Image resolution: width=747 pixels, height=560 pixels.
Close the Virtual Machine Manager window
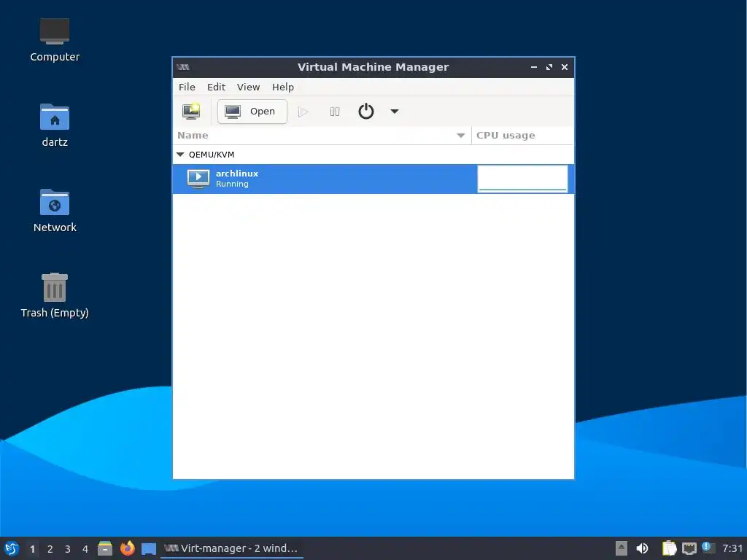(565, 67)
